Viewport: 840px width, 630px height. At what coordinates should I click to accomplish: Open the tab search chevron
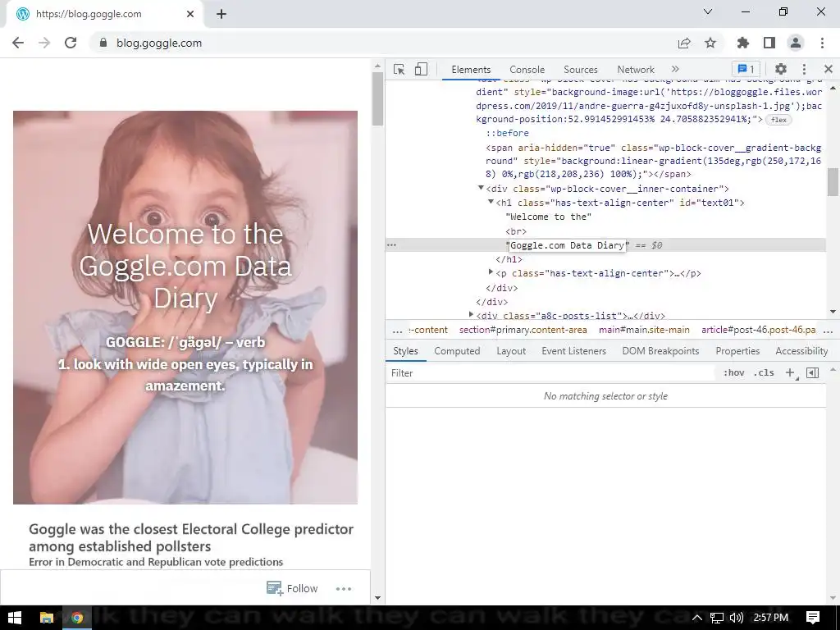tap(708, 11)
